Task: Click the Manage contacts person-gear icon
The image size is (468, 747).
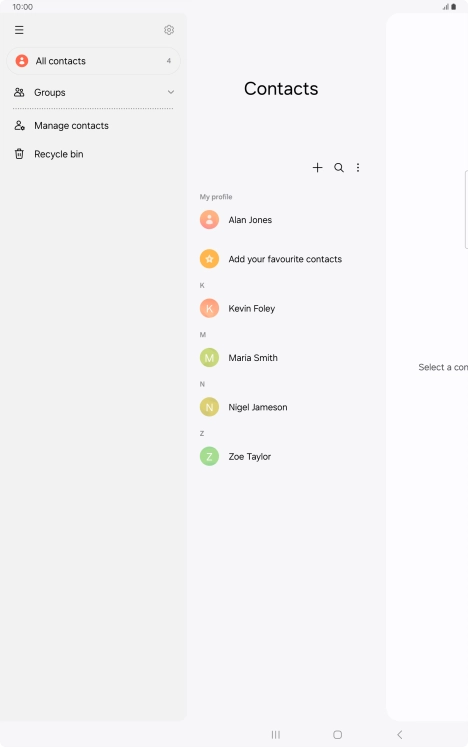Action: pos(19,125)
